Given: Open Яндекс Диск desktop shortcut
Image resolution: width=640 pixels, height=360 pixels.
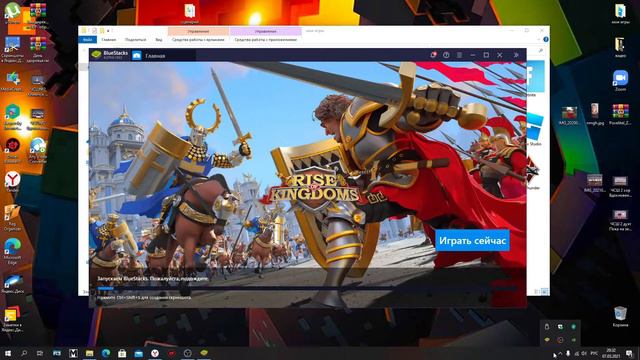Looking at the screenshot, I should 13,284.
